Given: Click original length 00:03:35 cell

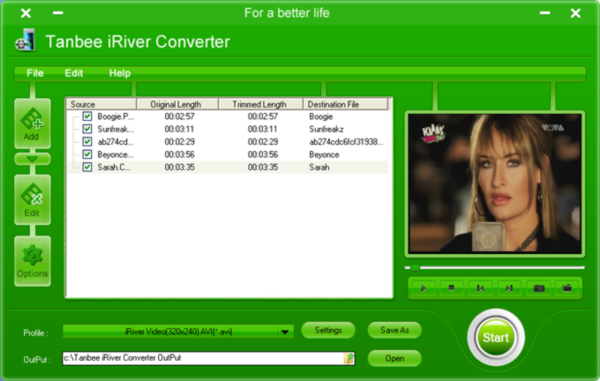Looking at the screenshot, I should pyautogui.click(x=179, y=167).
